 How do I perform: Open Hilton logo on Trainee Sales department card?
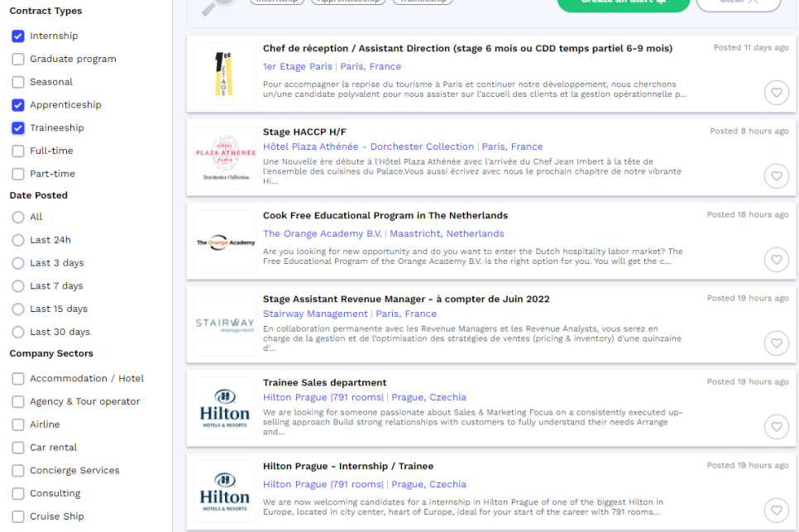click(x=225, y=408)
